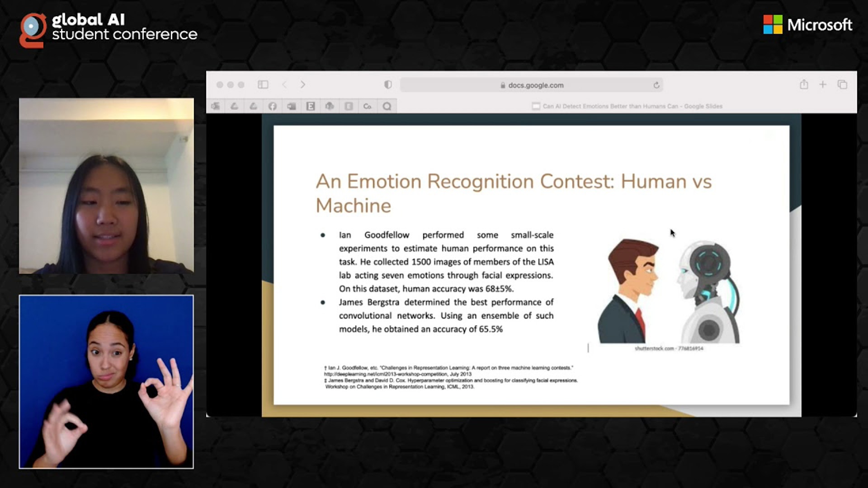
Task: Select the presenter's webcam video
Action: tap(106, 186)
